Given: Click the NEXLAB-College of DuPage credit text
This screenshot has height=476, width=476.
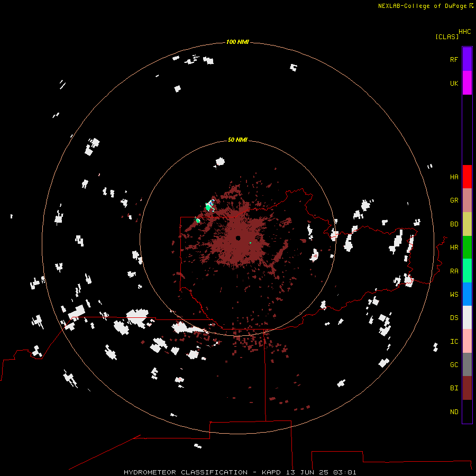Looking at the screenshot, I should (422, 6).
